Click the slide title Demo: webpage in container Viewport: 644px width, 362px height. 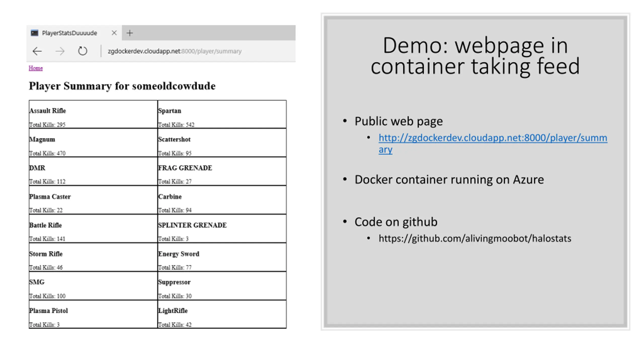point(475,56)
